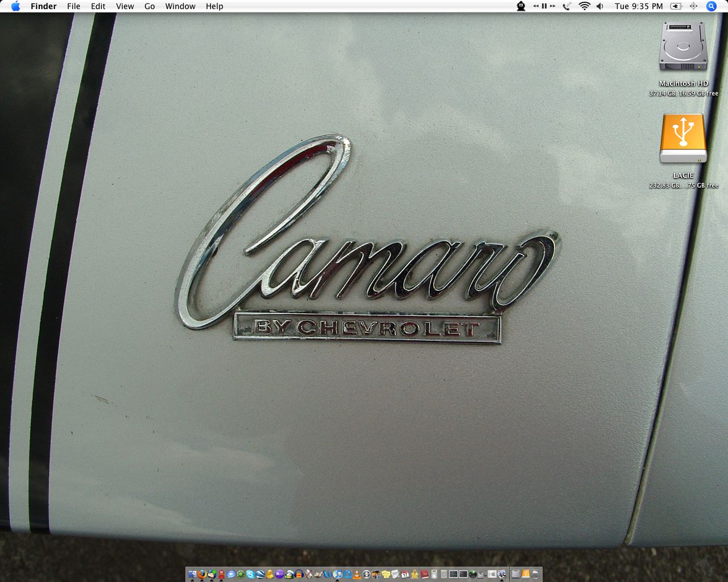
Task: Launch Nvu editor from the Dock
Action: [x=279, y=574]
